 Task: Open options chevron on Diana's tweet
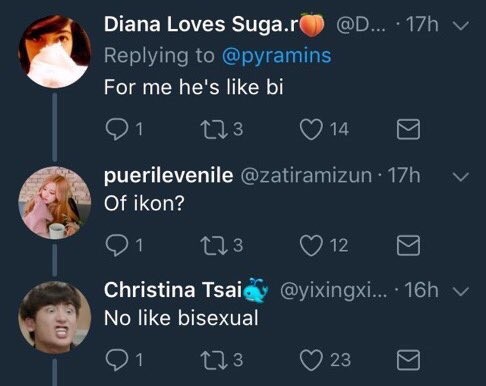pyautogui.click(x=461, y=26)
